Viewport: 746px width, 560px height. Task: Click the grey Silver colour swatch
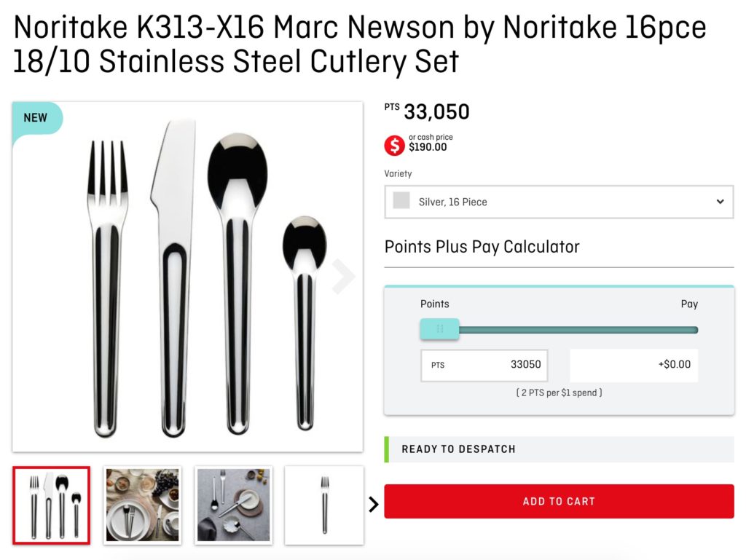[401, 201]
